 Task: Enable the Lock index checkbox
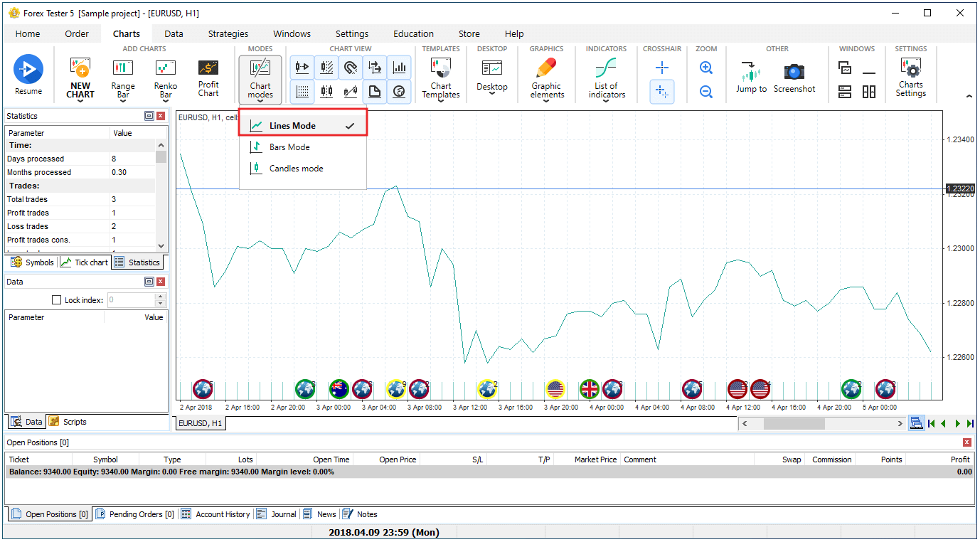click(x=58, y=300)
